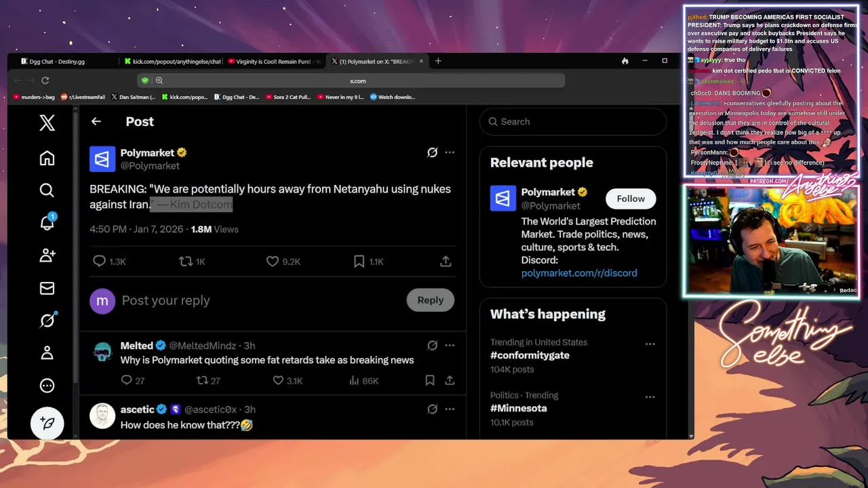This screenshot has height=488, width=868.
Task: Open More circle icon in sidebar
Action: [x=47, y=386]
